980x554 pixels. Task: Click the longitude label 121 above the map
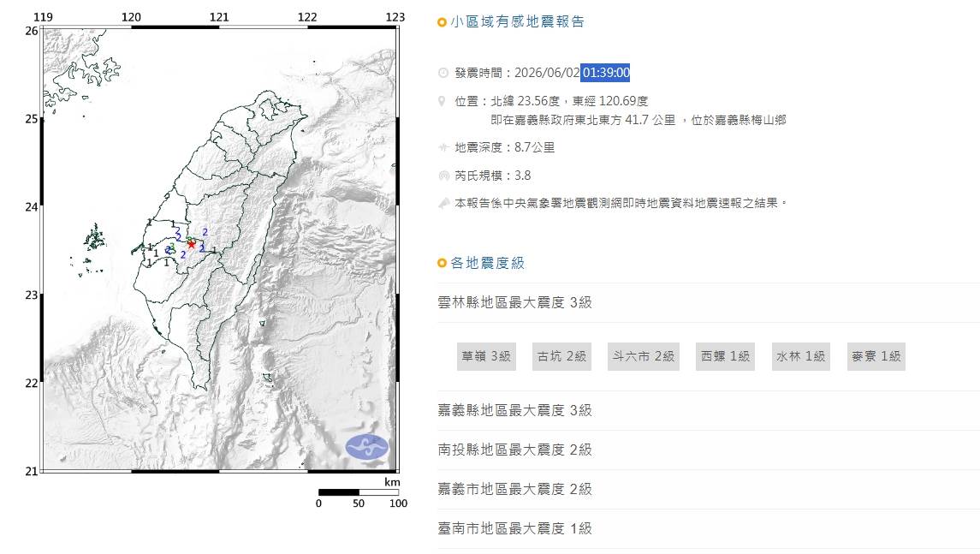pos(219,17)
